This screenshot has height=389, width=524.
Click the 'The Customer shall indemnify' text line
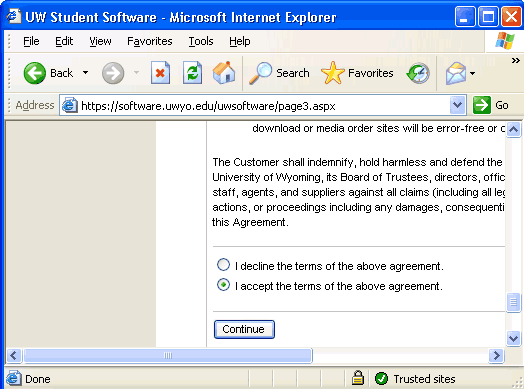pos(357,162)
